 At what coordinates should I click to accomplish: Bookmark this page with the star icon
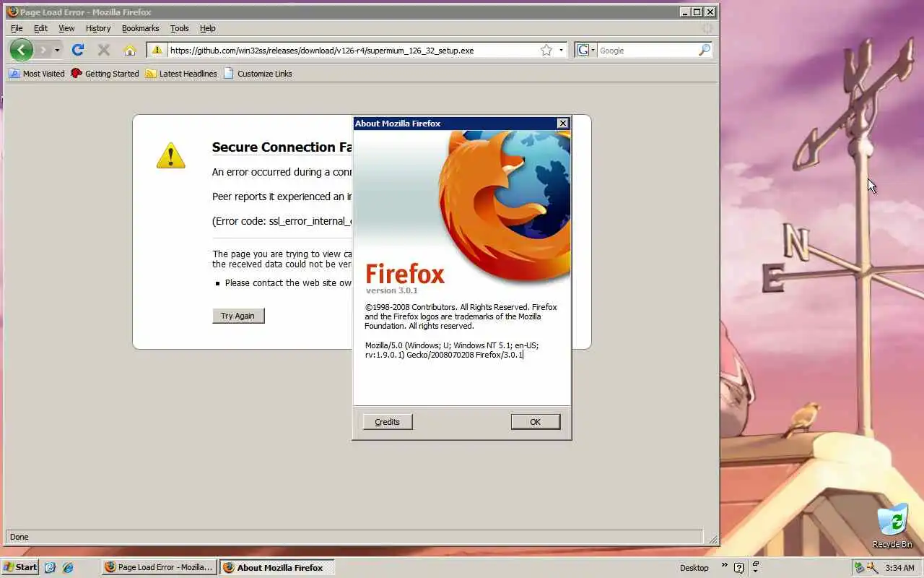pyautogui.click(x=546, y=50)
